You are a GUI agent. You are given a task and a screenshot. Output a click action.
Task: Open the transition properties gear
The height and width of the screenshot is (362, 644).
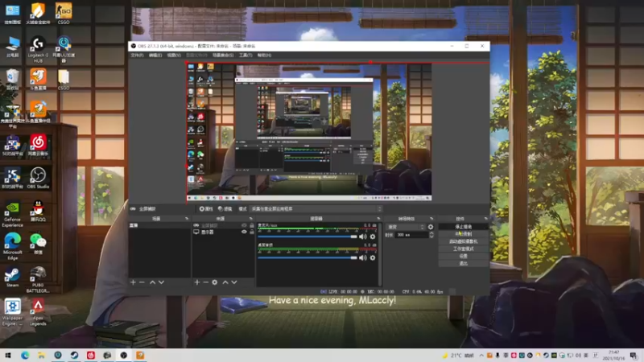coord(431,227)
